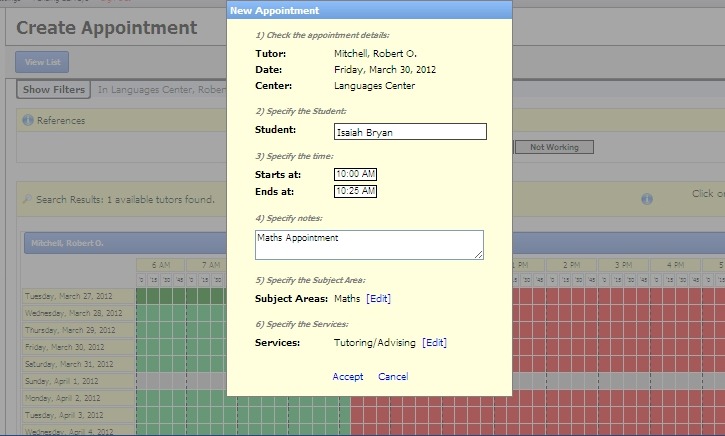Open View List button in background page
725x436 pixels.
[x=42, y=62]
